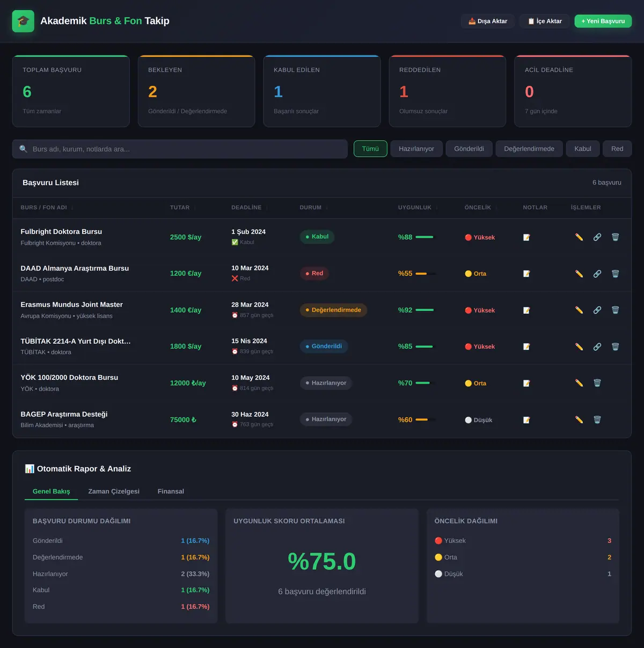Edit the Fulbright Doktora Bursu application
The height and width of the screenshot is (648, 644).
(x=579, y=237)
